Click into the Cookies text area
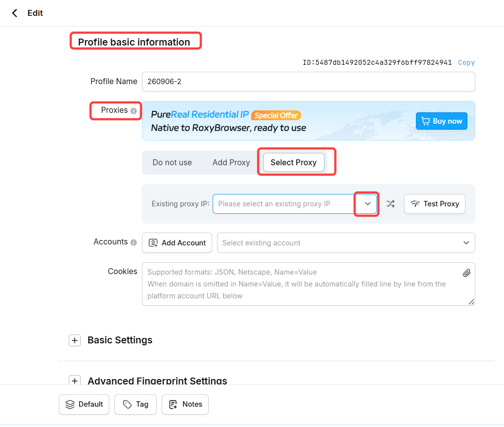504x427 pixels. (x=308, y=284)
